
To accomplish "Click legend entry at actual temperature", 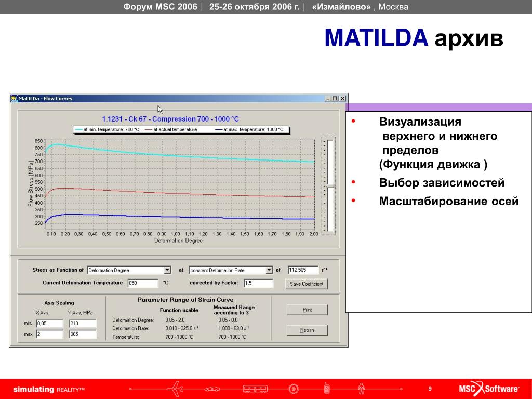I will (171, 129).
